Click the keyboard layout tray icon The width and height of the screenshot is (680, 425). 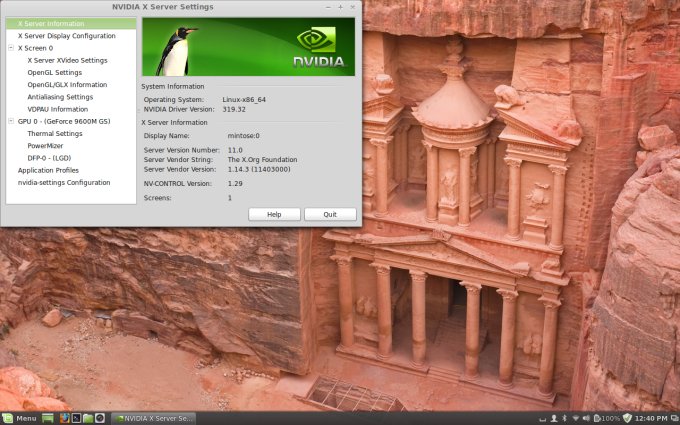click(x=543, y=419)
